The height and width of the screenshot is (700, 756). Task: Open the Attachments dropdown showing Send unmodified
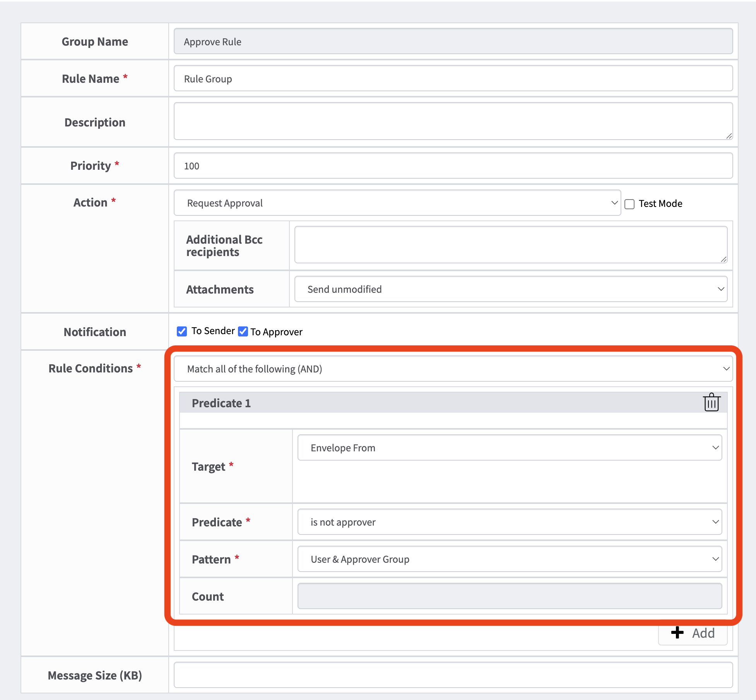coord(511,289)
